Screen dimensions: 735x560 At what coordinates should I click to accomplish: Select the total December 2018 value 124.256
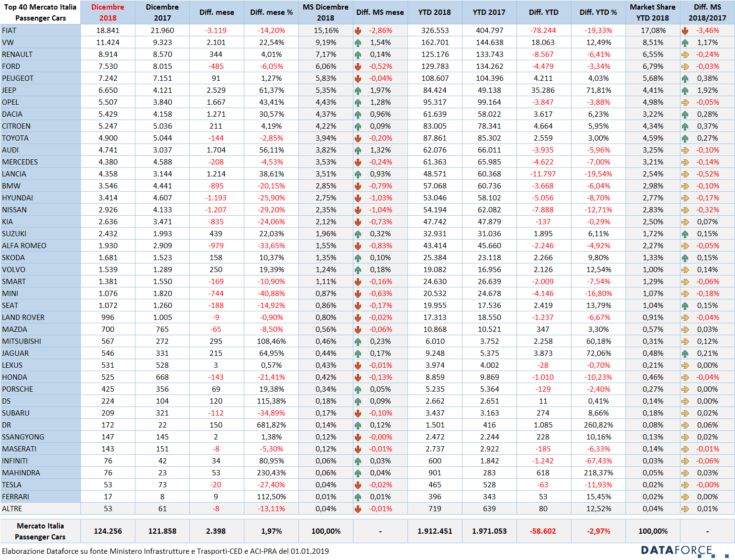[x=108, y=531]
